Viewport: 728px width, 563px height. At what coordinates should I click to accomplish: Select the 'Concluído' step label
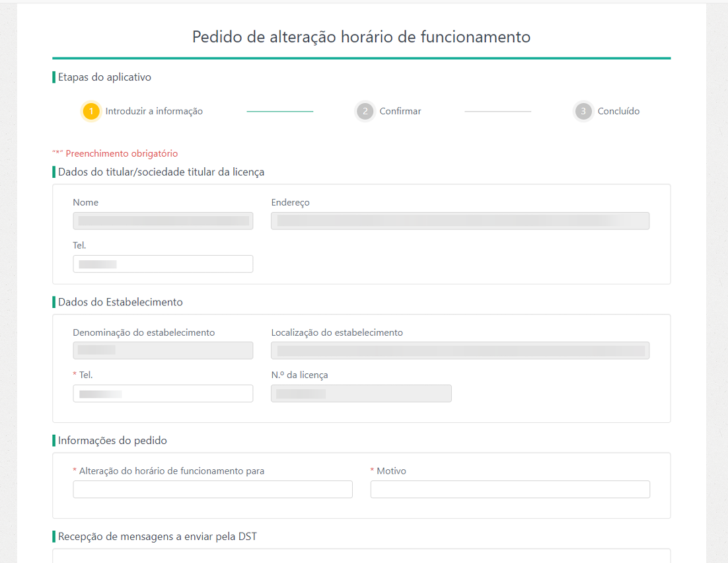(x=618, y=112)
